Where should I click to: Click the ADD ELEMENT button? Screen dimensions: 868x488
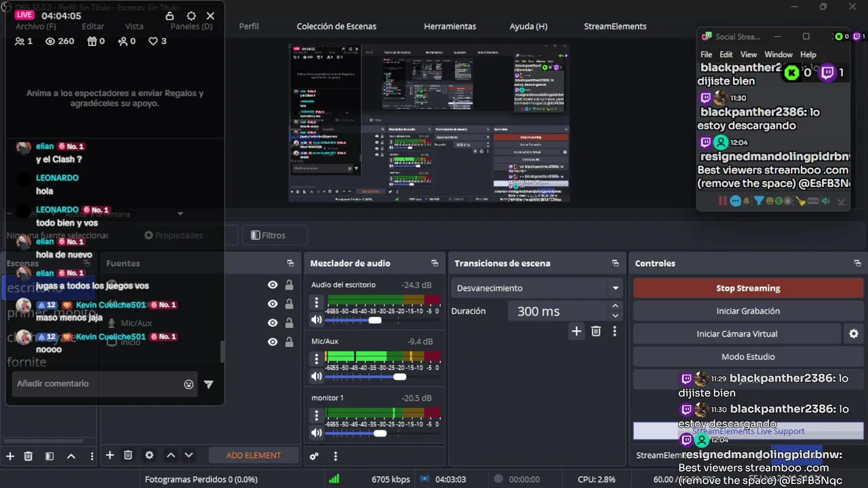pos(254,455)
